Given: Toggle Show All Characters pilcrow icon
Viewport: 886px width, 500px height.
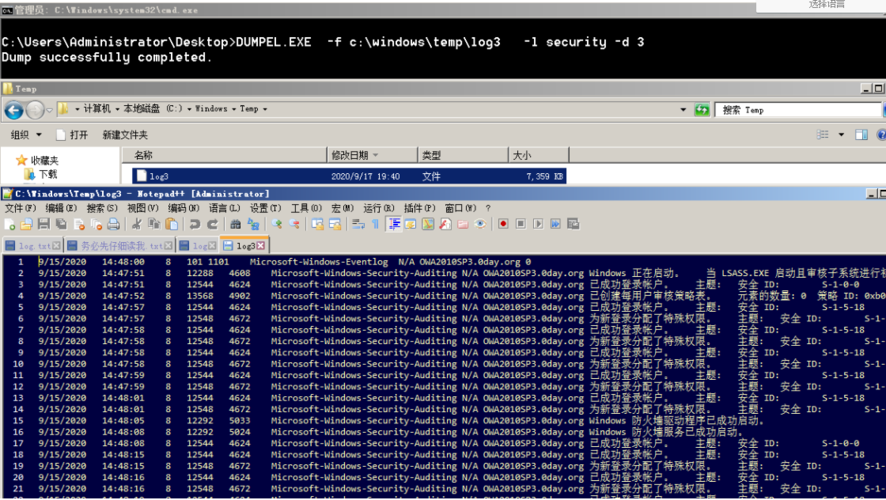Looking at the screenshot, I should pyautogui.click(x=375, y=224).
